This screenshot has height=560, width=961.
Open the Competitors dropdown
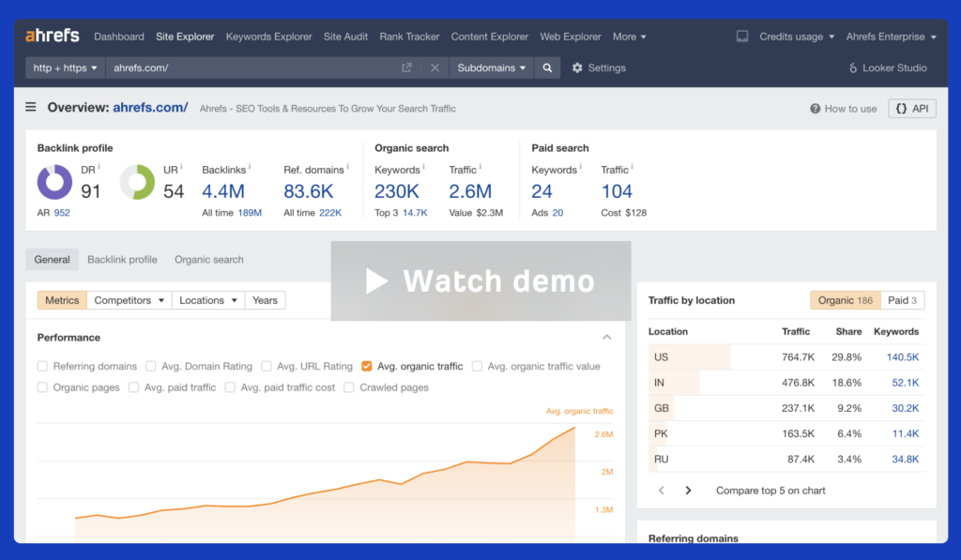130,300
